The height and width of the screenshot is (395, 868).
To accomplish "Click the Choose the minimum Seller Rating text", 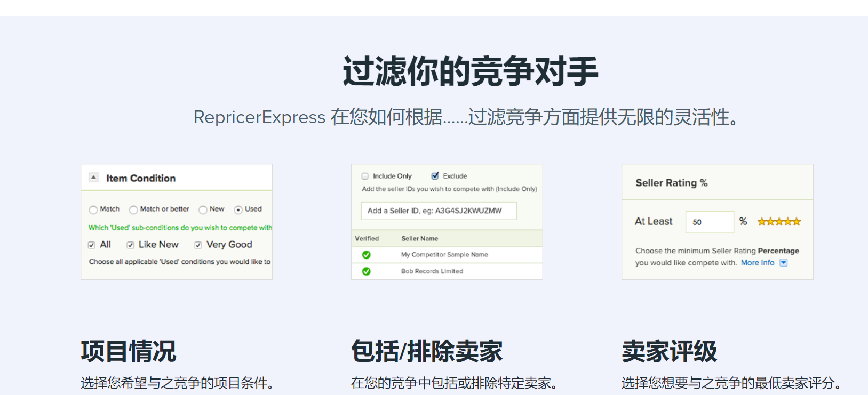I will click(x=717, y=256).
